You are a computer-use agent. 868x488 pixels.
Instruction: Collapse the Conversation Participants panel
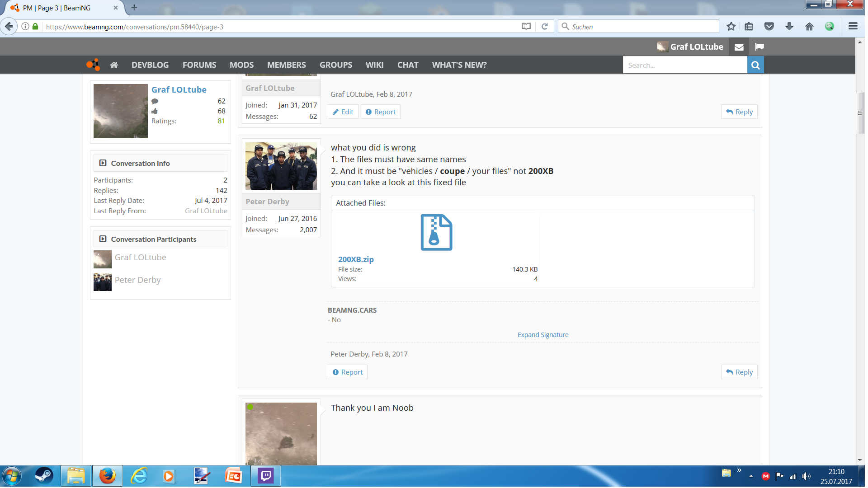[103, 239]
